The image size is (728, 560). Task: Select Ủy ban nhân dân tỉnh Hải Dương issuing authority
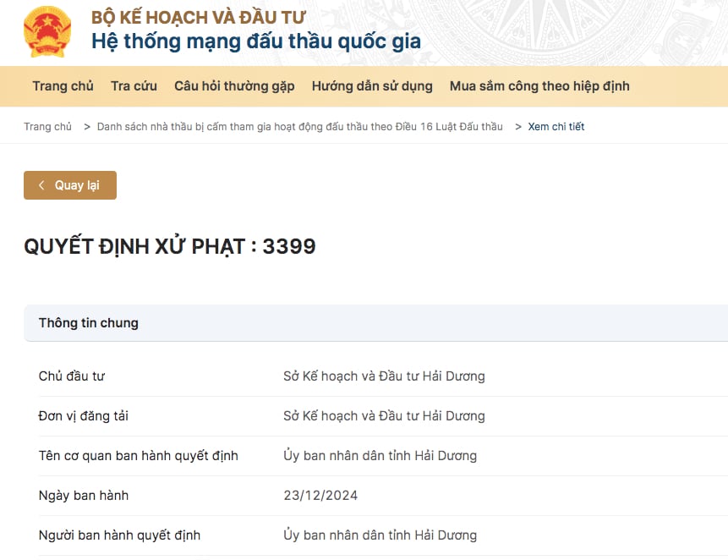tap(380, 455)
